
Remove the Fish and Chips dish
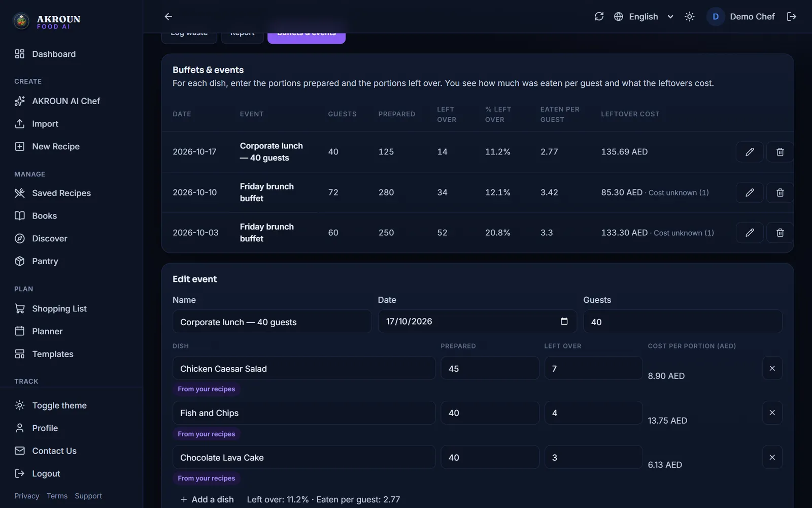772,412
